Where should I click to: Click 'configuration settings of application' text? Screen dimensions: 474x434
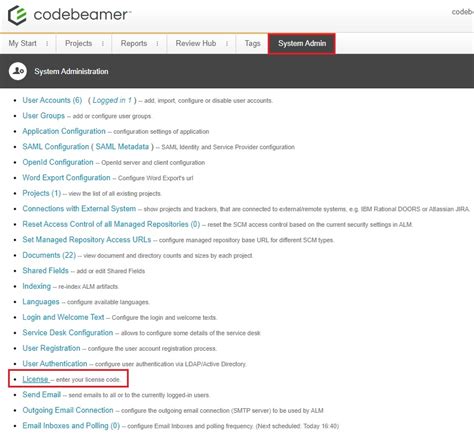(x=161, y=132)
